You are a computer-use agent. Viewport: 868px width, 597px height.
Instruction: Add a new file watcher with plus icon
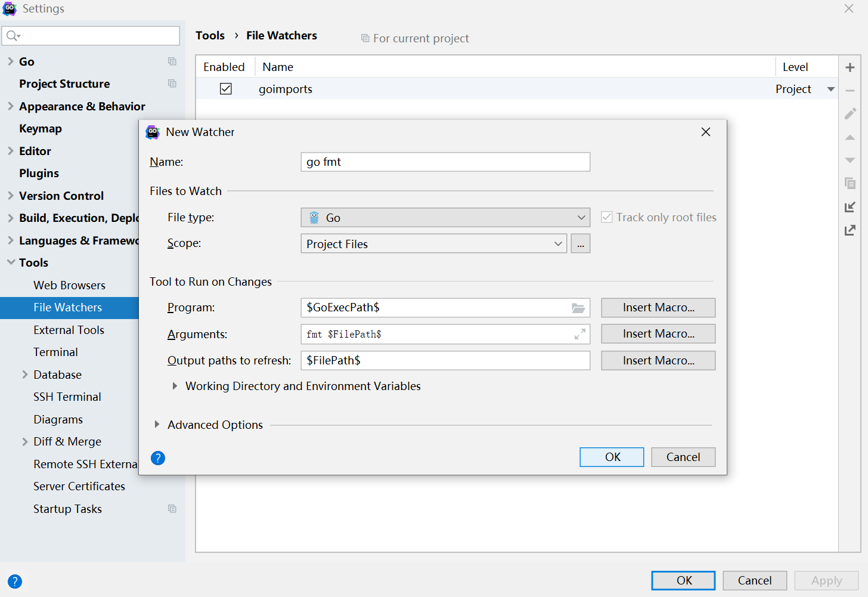[850, 67]
